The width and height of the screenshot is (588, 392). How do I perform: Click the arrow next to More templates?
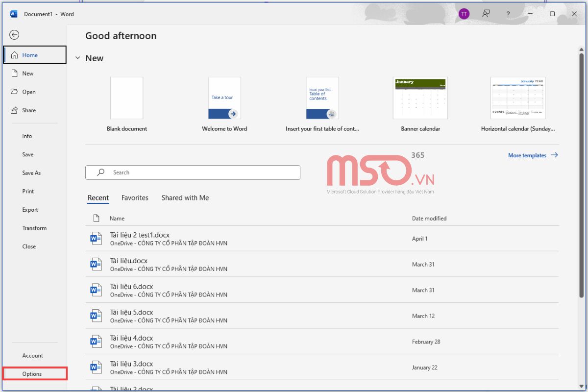click(x=554, y=155)
